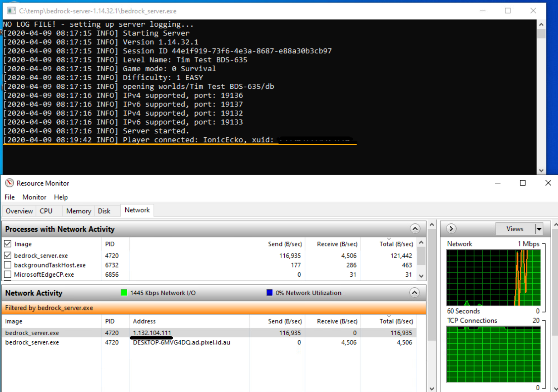Screen dimensions: 558x392
Task: Collapse the Processes with Network Activity section
Action: [x=415, y=229]
